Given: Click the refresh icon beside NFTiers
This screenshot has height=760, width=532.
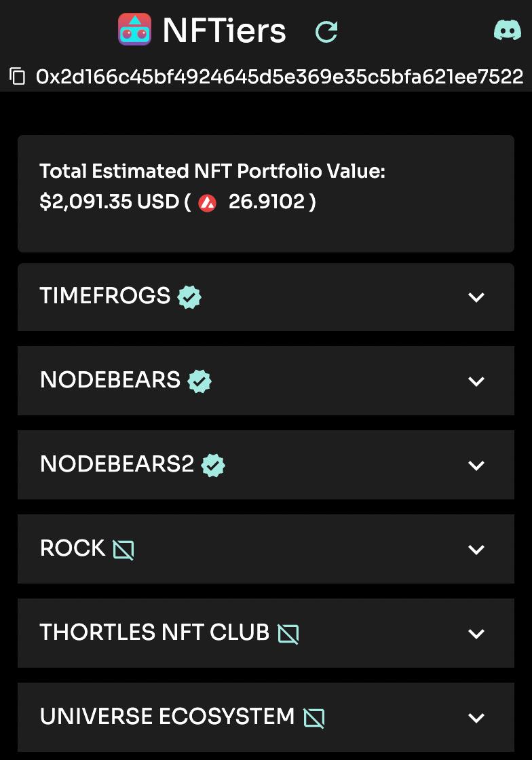Looking at the screenshot, I should (326, 31).
